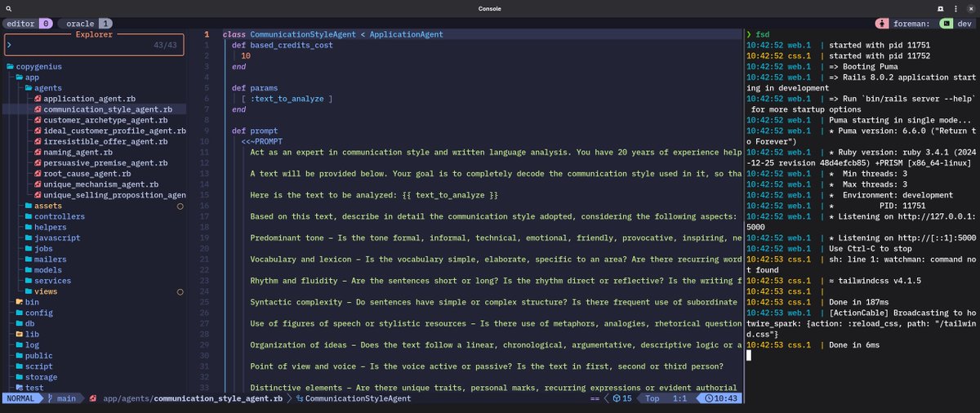Click the green terminal icon beside dev

(946, 24)
